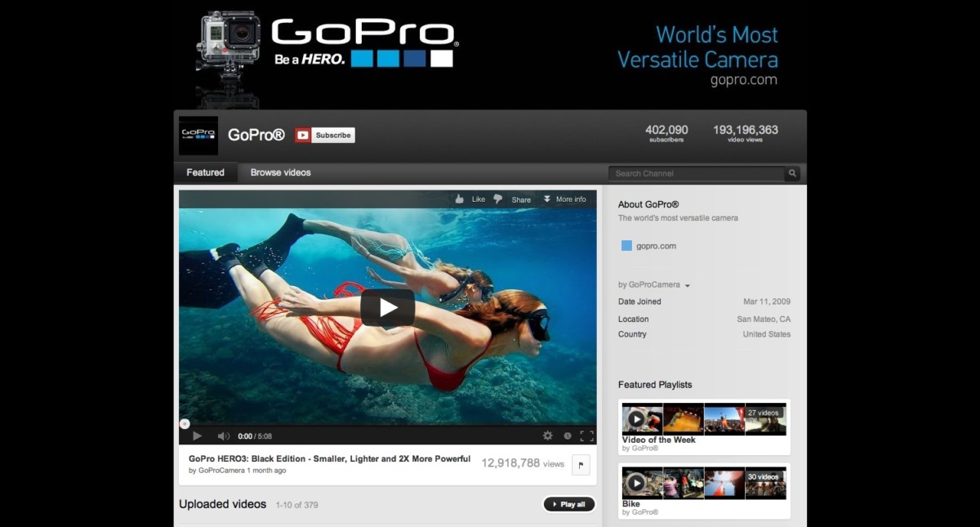
Task: Click the World's Most Versatile Camera banner text
Action: pos(697,47)
